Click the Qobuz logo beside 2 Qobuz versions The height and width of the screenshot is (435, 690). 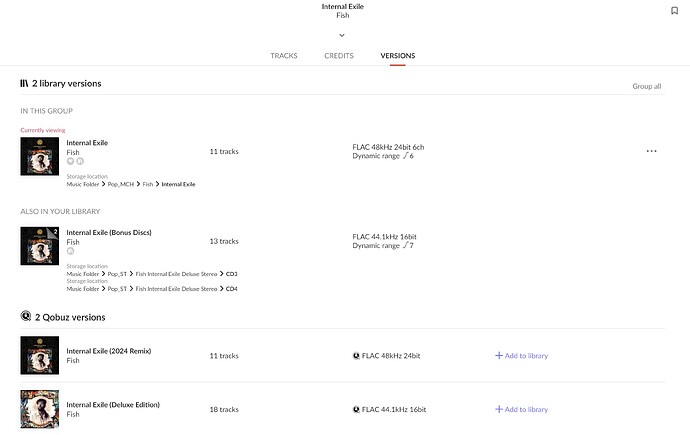(26, 316)
